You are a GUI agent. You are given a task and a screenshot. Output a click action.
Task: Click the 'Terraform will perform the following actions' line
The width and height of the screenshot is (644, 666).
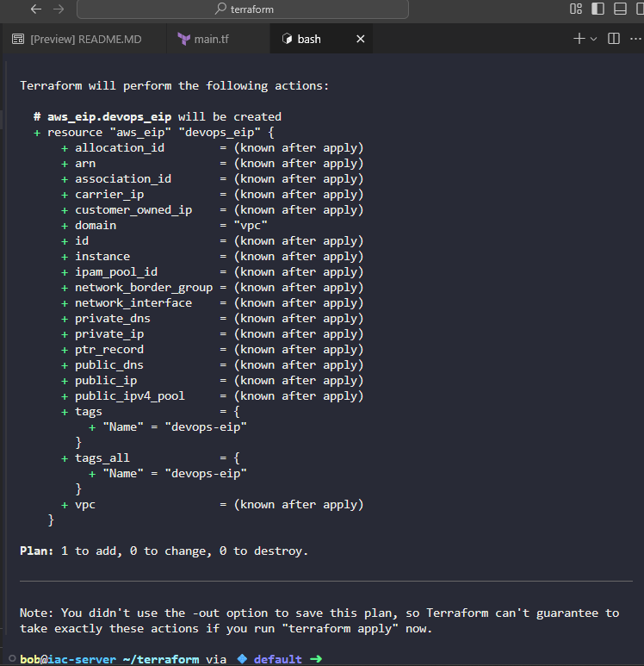174,86
